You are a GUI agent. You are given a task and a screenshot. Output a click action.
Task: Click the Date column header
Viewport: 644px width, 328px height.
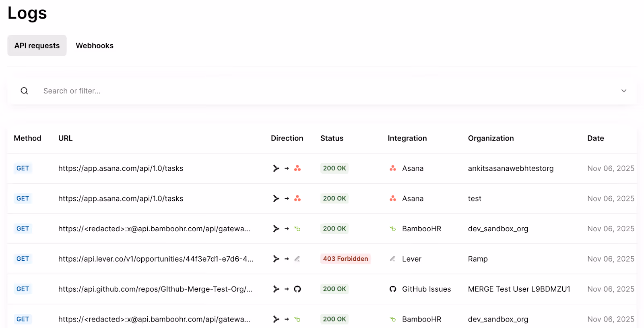point(596,138)
